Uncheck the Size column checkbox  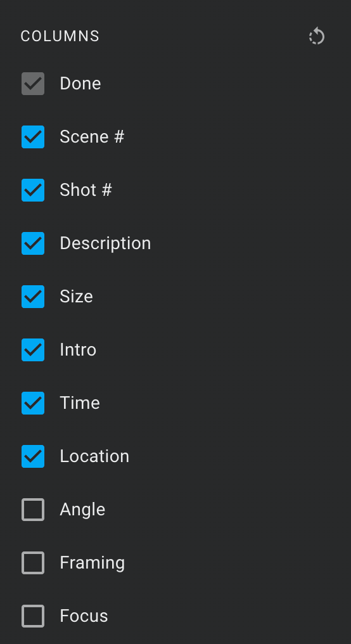coord(33,297)
